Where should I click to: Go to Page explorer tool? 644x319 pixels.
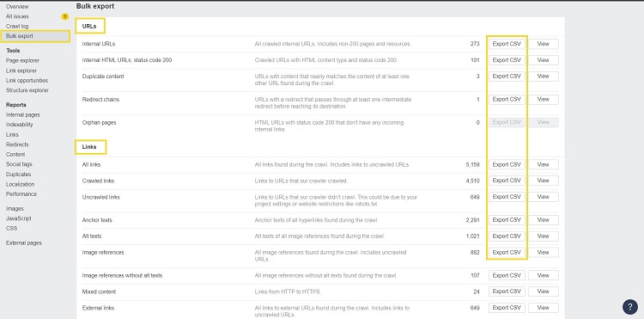(x=22, y=60)
